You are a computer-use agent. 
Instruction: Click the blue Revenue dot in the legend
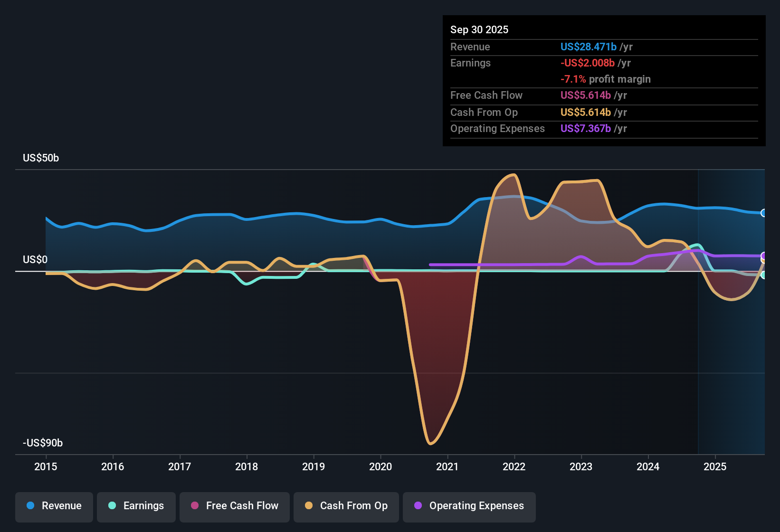coord(30,506)
